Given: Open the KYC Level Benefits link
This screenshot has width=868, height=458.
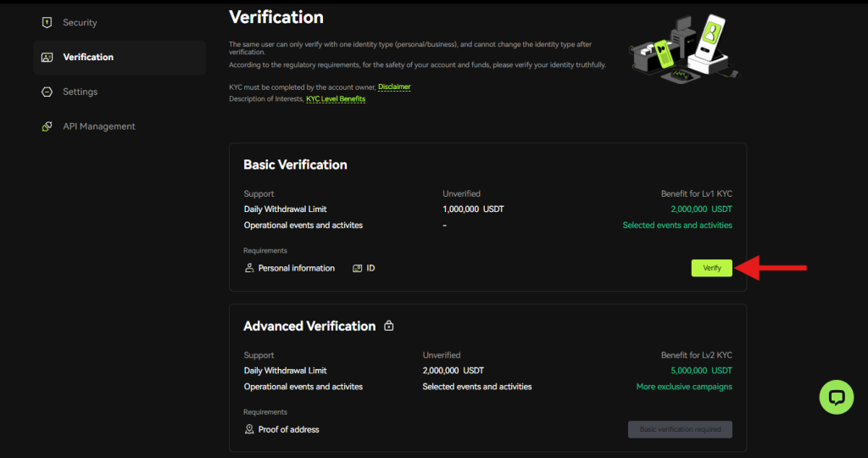Looking at the screenshot, I should 336,99.
